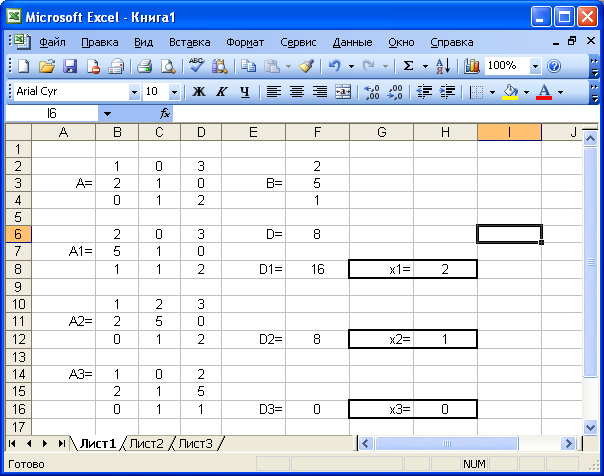Select cell F8 containing 16
604x476 pixels.
[x=317, y=269]
